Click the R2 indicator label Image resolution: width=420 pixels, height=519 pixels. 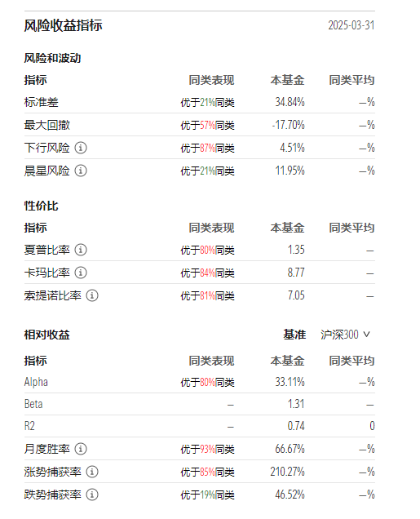29,426
